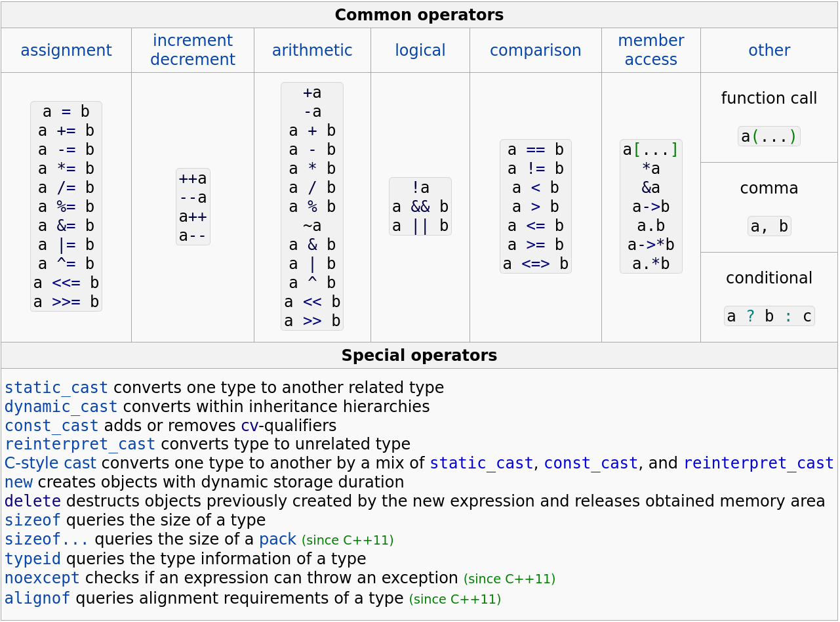
Task: Click the delete expression link
Action: [32, 501]
